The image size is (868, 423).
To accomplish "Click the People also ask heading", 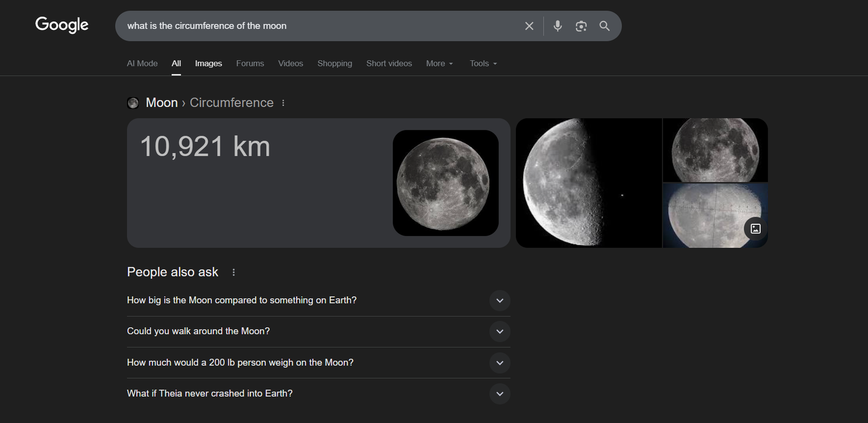I will coord(173,272).
